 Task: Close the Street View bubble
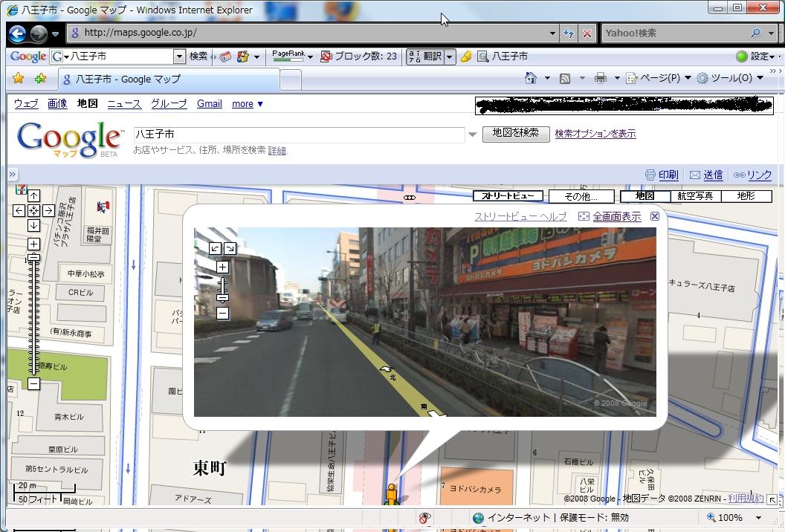654,216
